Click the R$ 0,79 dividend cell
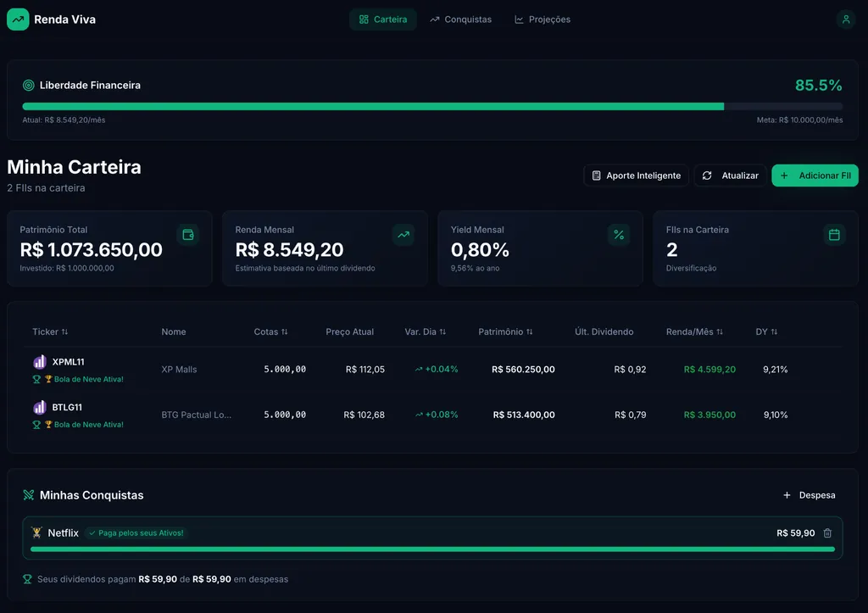The height and width of the screenshot is (613, 868). [630, 415]
